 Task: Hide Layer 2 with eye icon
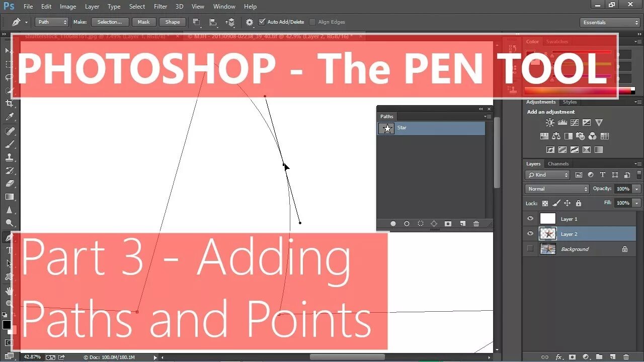(x=530, y=234)
